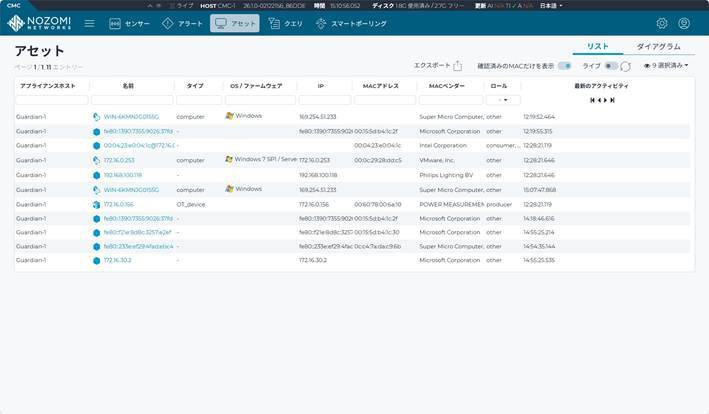Open user profile icon in header
709x414 pixels.
pos(684,23)
